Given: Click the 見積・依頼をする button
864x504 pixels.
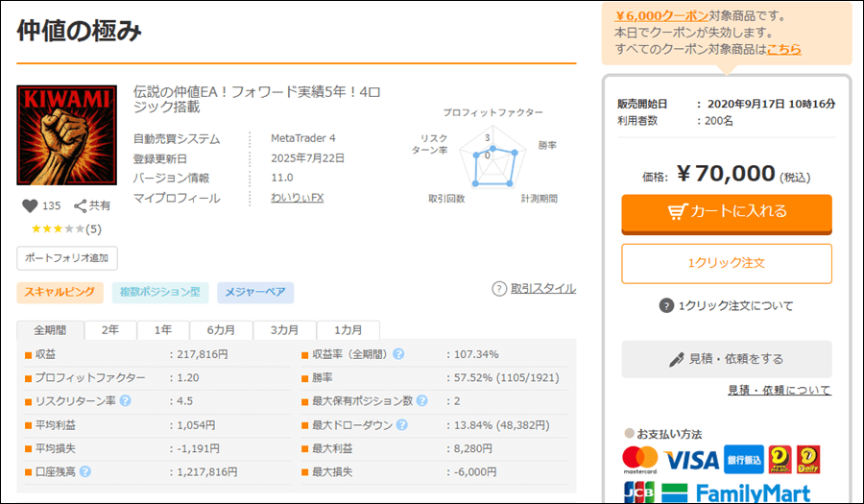Looking at the screenshot, I should tap(727, 359).
